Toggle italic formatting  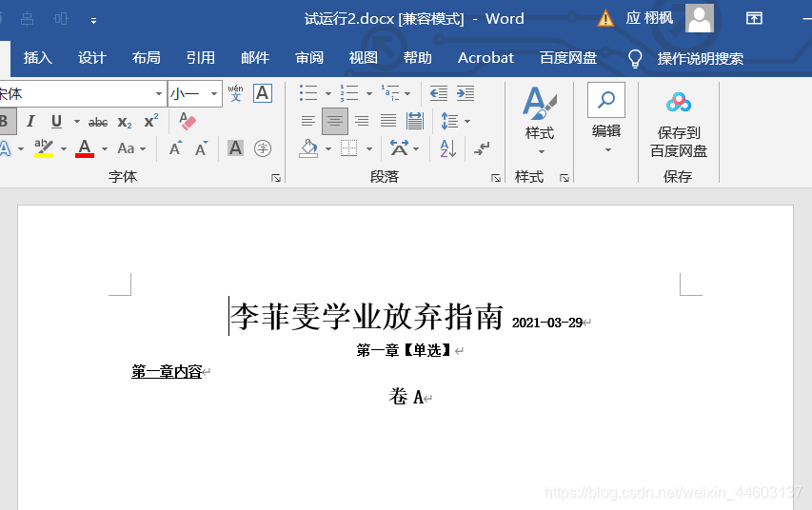[30, 122]
